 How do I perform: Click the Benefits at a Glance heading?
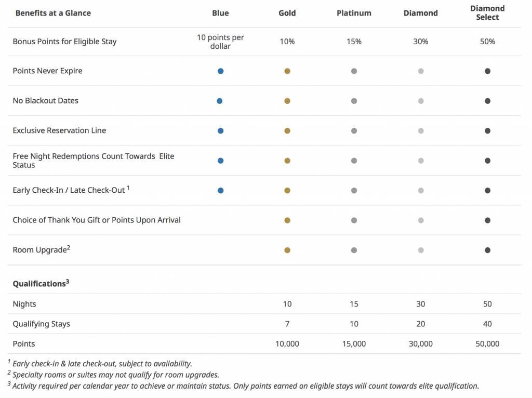coord(53,13)
